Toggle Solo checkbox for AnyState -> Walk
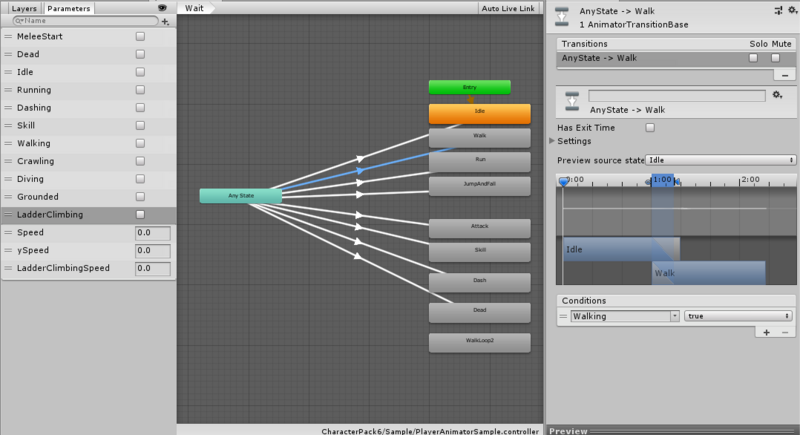The image size is (800, 435). (753, 58)
